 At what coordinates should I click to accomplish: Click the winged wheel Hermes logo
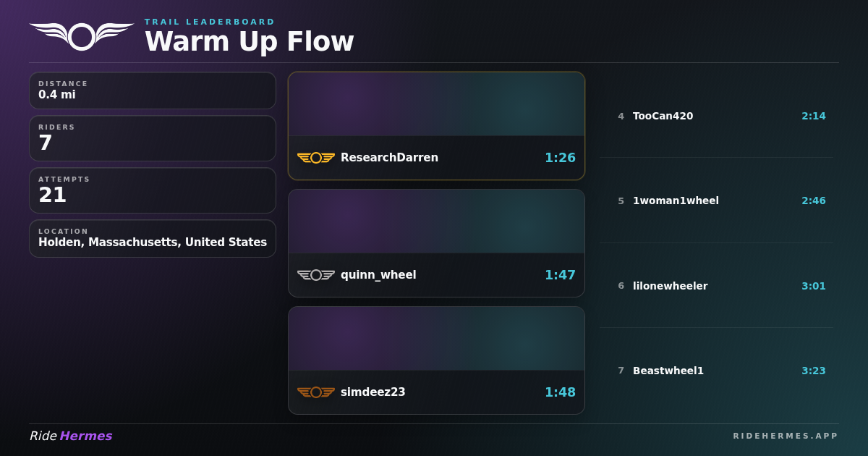[82, 36]
